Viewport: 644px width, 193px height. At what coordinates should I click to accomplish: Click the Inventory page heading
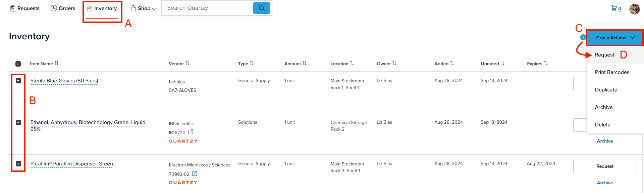(x=29, y=36)
